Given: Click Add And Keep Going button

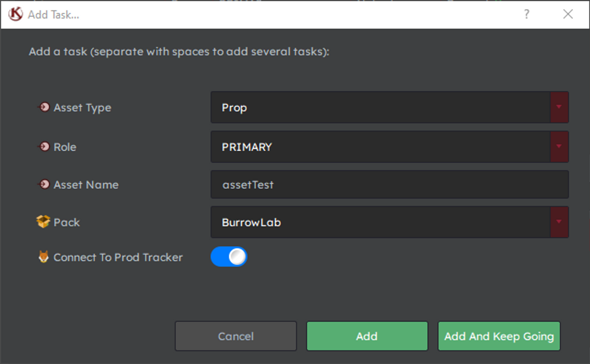Looking at the screenshot, I should pyautogui.click(x=499, y=336).
